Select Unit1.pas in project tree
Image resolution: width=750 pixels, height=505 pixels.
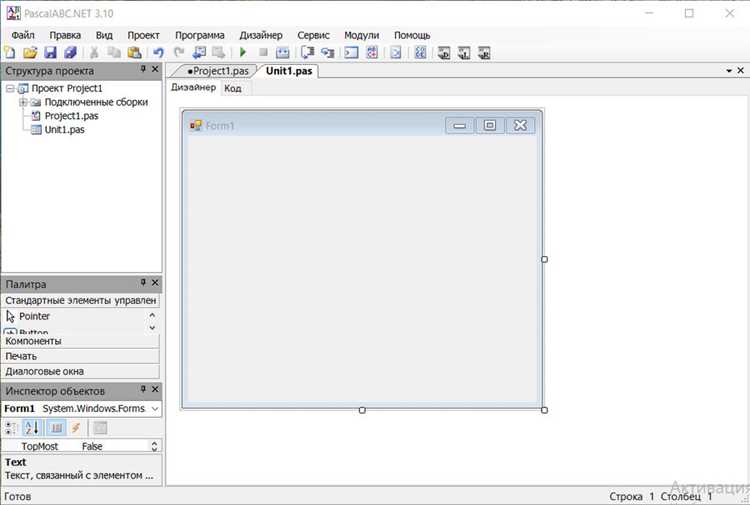tap(65, 130)
